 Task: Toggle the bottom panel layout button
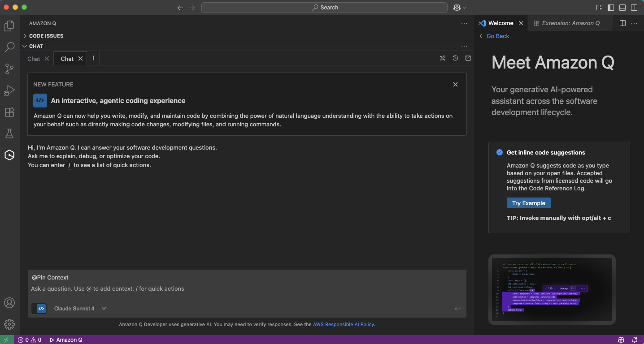pyautogui.click(x=622, y=8)
